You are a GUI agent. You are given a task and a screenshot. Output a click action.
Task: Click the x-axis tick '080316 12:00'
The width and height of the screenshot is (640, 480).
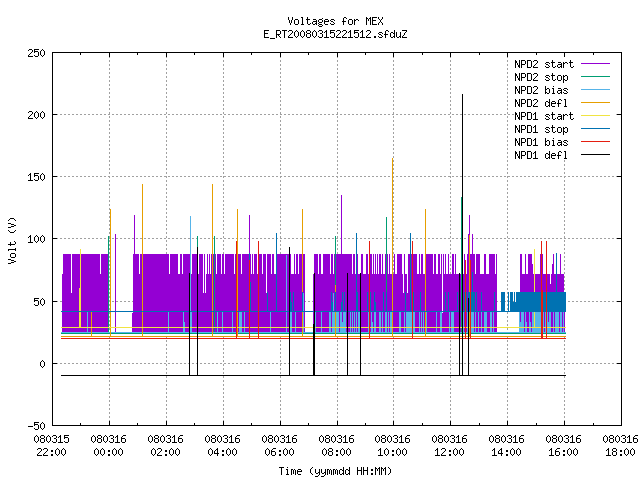pyautogui.click(x=449, y=446)
